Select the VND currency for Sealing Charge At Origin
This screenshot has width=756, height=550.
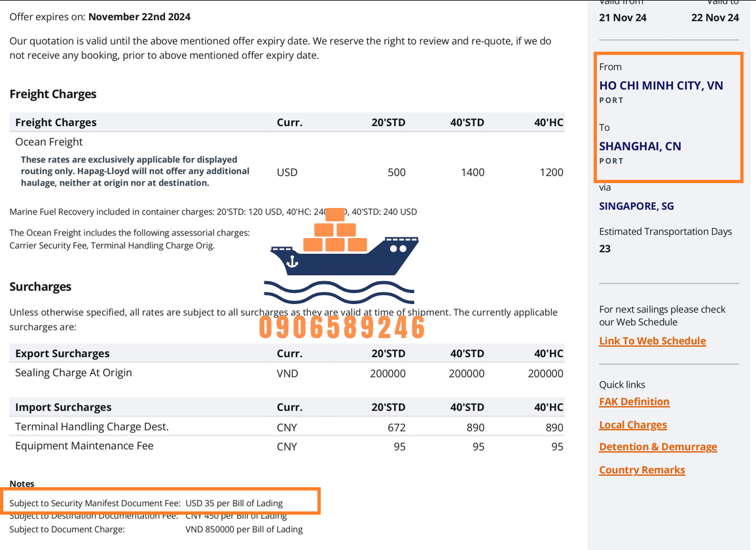287,373
